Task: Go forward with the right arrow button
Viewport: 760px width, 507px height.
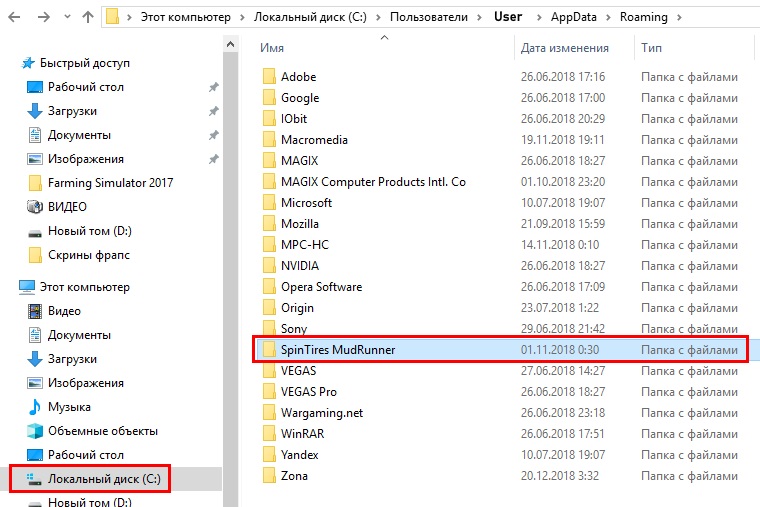Action: 44,17
